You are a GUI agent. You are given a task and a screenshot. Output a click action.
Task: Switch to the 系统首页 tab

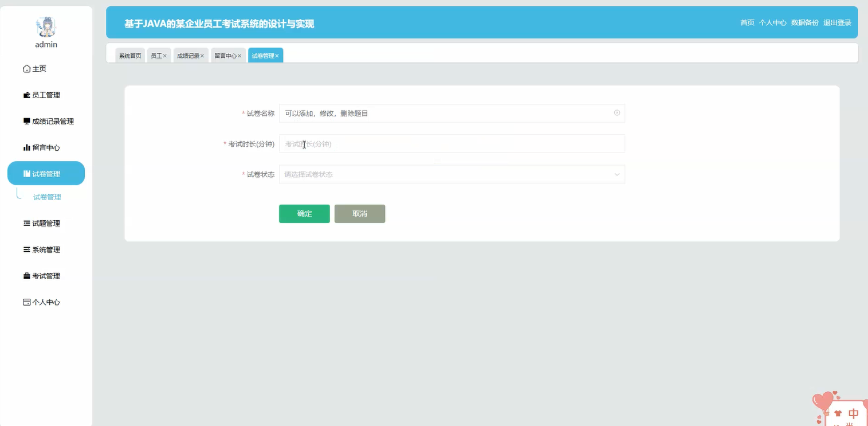[x=129, y=55]
